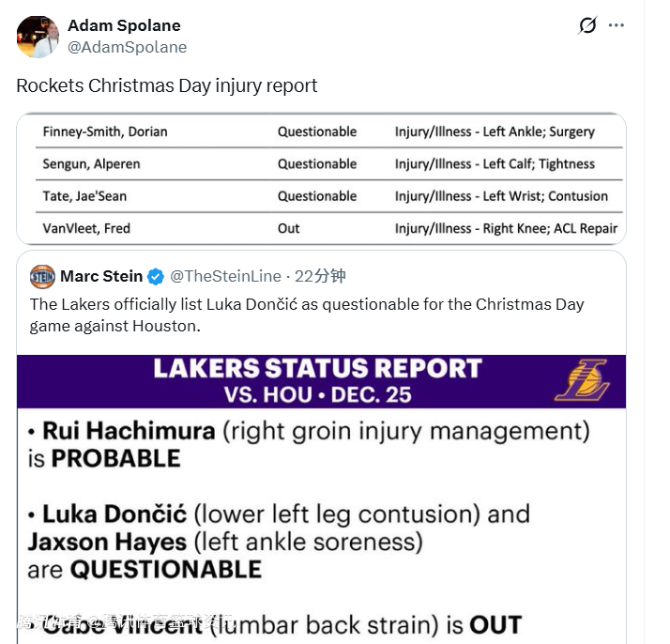The height and width of the screenshot is (644, 670).
Task: Click the Finney-Smith, Dorian row in the injury table
Action: (x=321, y=131)
